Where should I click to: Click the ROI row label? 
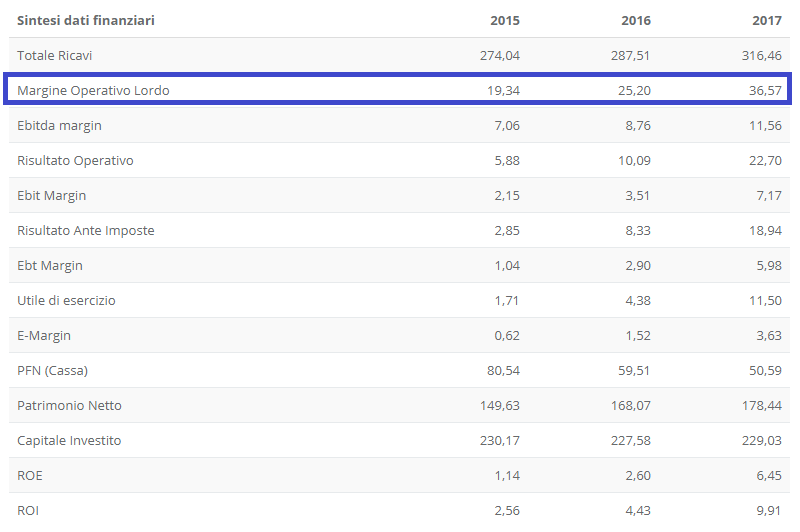coord(28,510)
